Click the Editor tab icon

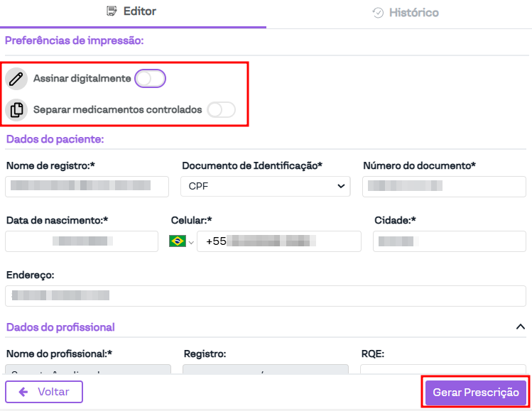coord(111,11)
